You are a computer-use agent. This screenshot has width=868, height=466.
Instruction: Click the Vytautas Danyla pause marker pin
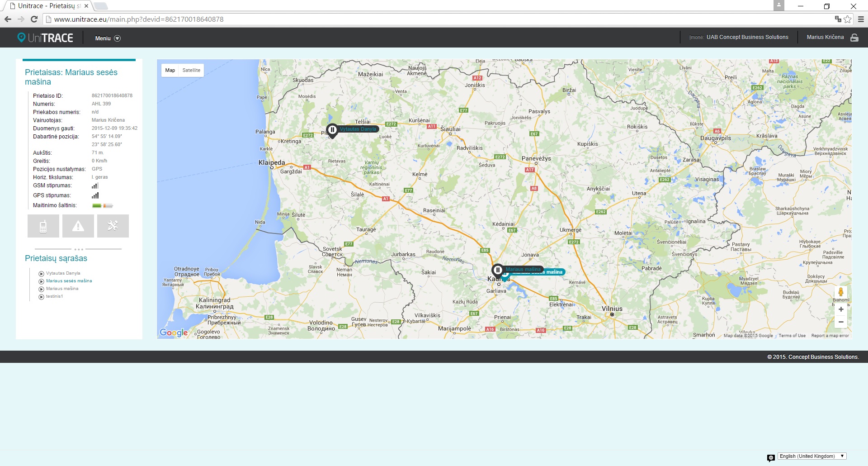click(x=332, y=130)
